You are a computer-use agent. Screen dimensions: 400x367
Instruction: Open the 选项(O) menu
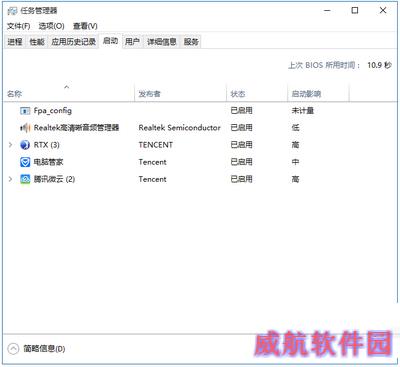pos(51,26)
